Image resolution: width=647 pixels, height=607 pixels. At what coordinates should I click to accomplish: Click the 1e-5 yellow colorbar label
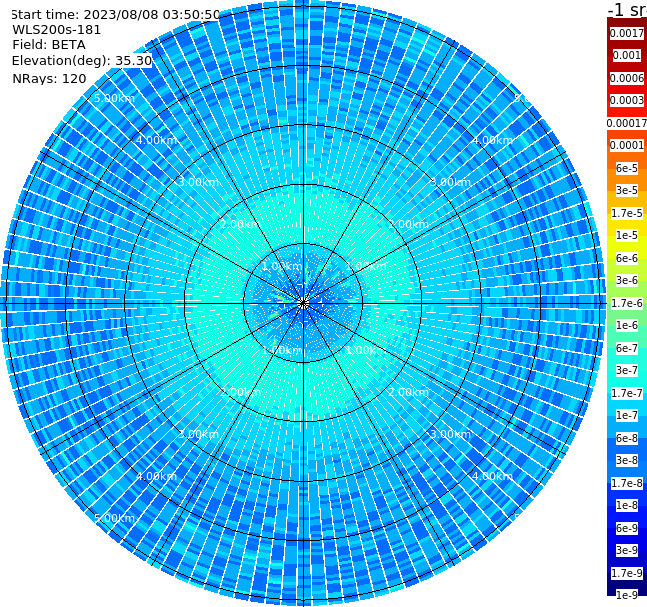(627, 235)
